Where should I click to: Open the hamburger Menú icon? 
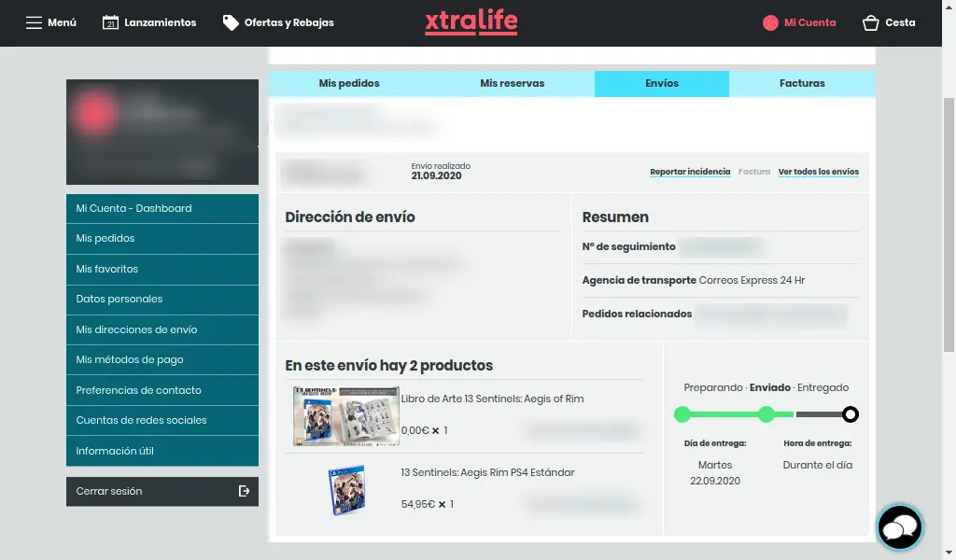[x=34, y=22]
